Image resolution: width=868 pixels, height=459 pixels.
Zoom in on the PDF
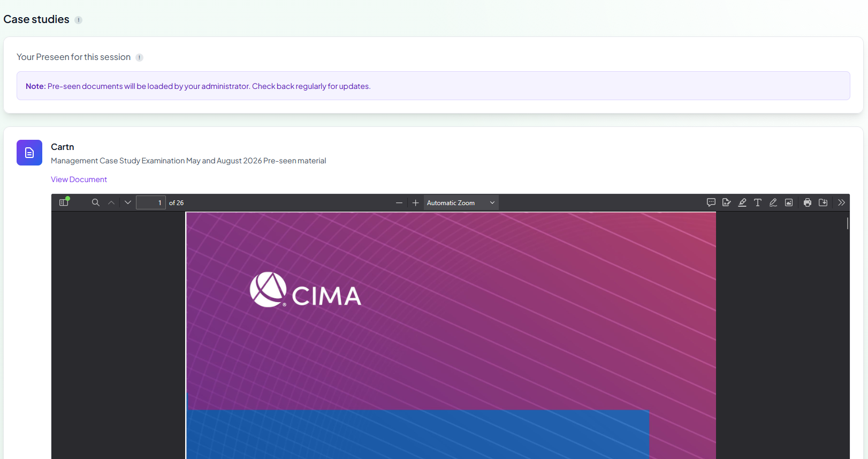click(x=415, y=202)
